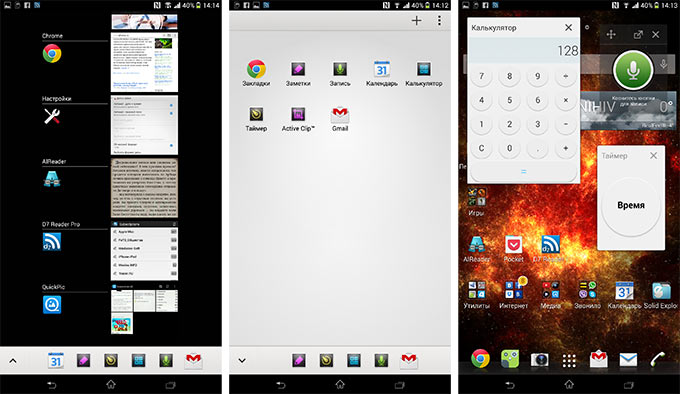Viewport: 680px width, 394px height.
Task: Tap the calculator plus key
Action: (x=566, y=148)
